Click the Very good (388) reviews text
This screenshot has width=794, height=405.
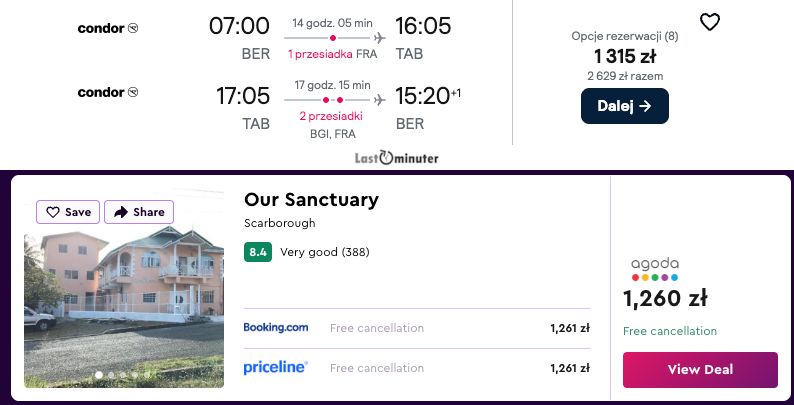click(x=325, y=252)
